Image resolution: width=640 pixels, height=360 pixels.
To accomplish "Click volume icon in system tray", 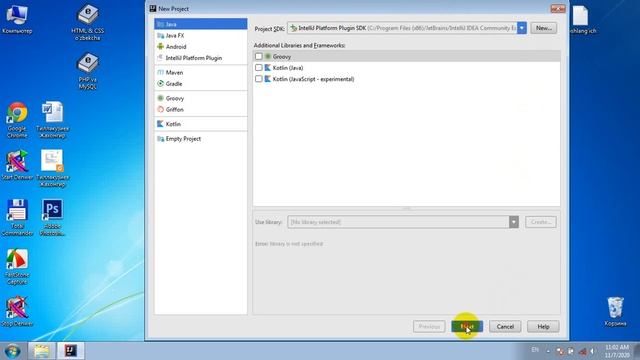I will coord(592,351).
